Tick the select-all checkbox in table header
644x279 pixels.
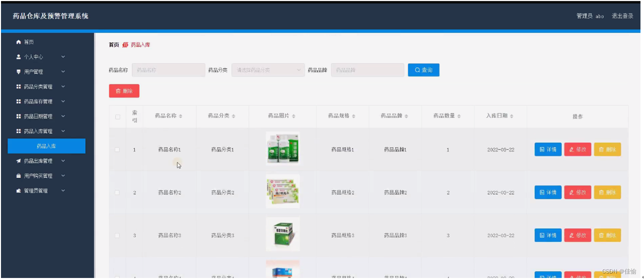118,117
